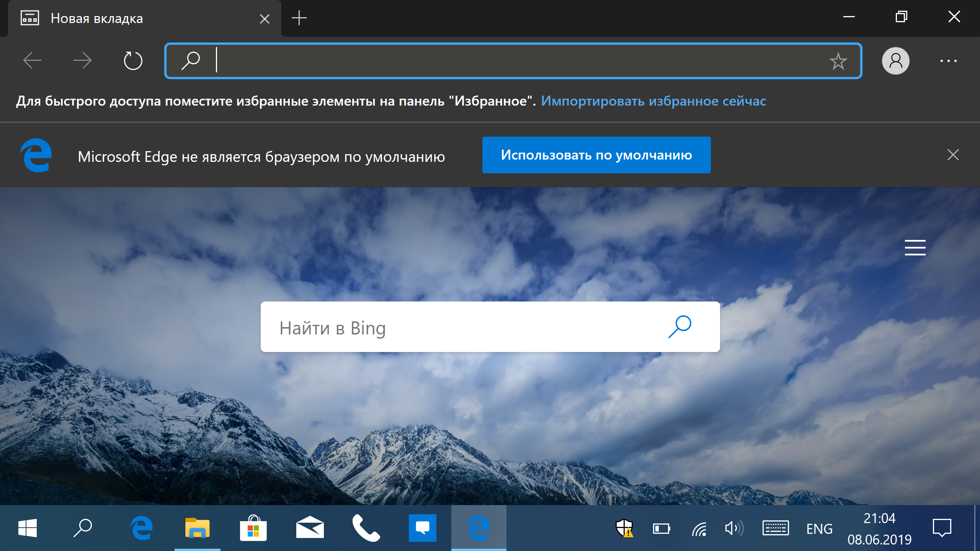Reload the page with refresh icon
Image resolution: width=980 pixels, height=551 pixels.
click(133, 60)
